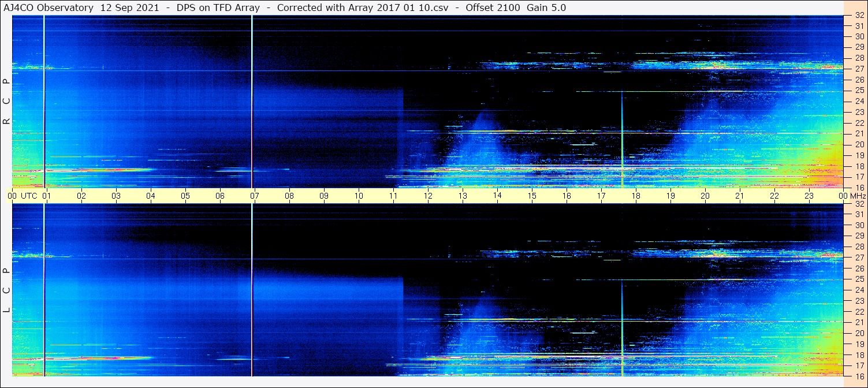The height and width of the screenshot is (388, 868).
Task: Click the MHz unit label beside the axis
Action: [x=858, y=196]
